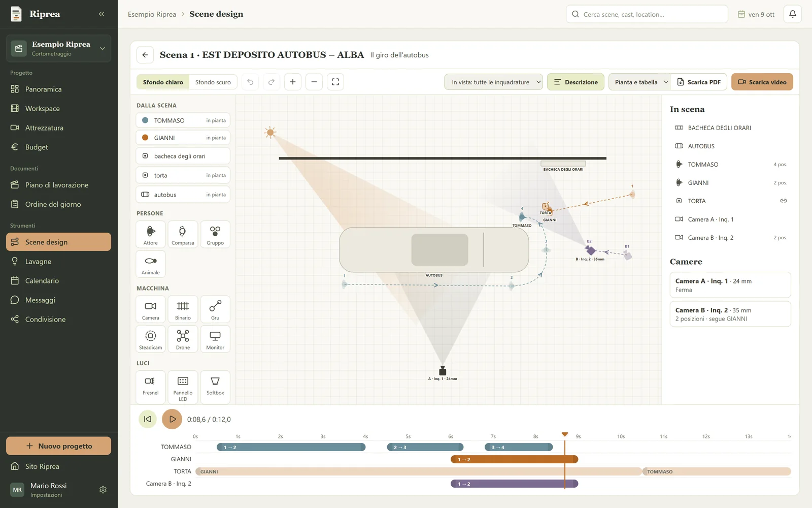This screenshot has width=812, height=508.
Task: Open notifications bell
Action: coord(793,14)
